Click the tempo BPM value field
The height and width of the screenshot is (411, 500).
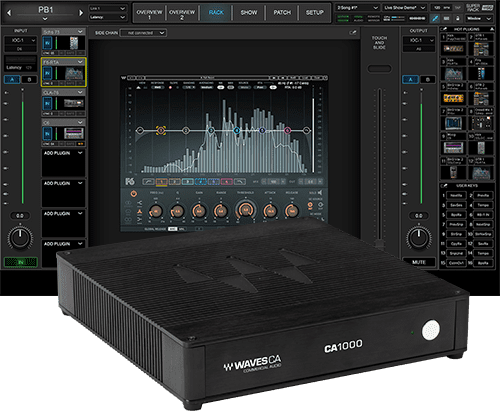tap(441, 7)
